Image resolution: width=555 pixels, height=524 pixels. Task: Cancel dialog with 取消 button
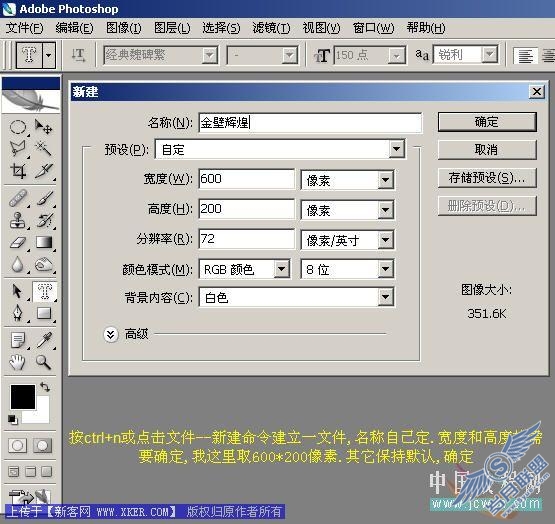pos(487,149)
